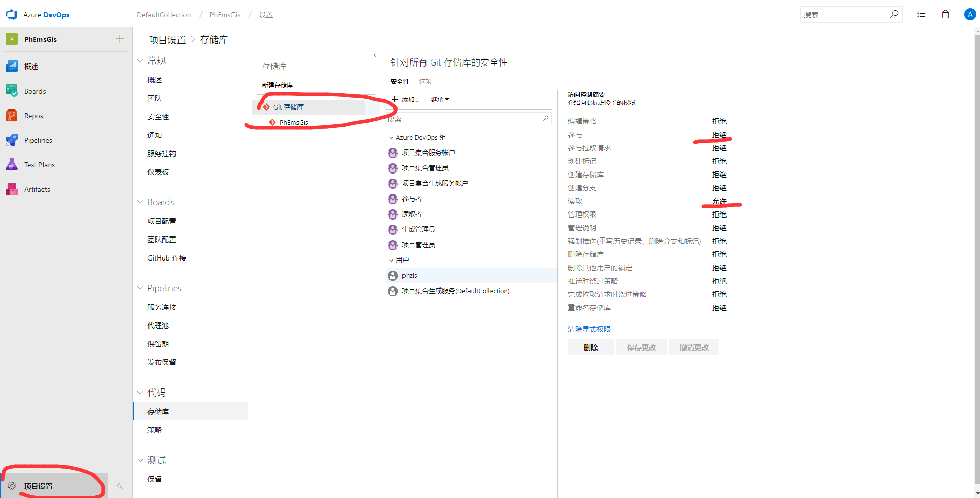Collapse sidebar with double-chevron icon
This screenshot has width=980, height=498.
tap(120, 486)
